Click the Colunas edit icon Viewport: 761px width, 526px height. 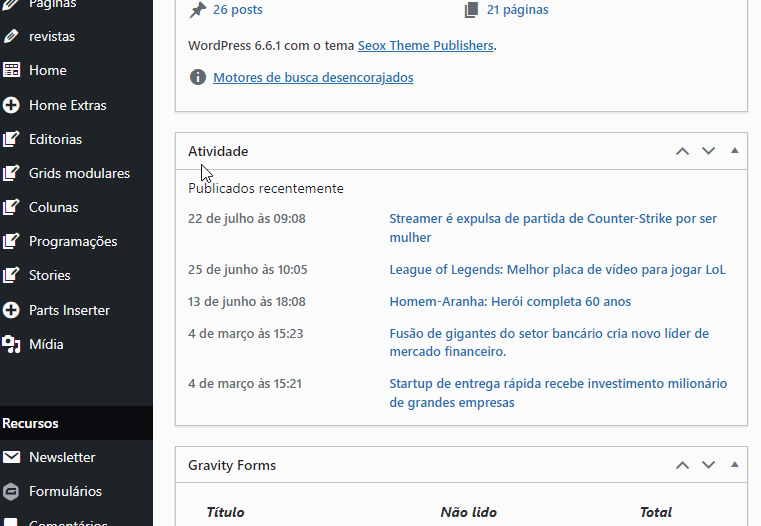pos(11,207)
